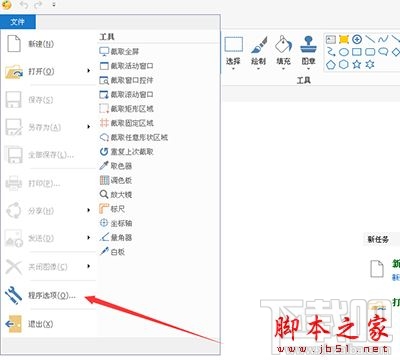400x360 pixels.
Task: Select the hexagon shape
Action: pyautogui.click(x=344, y=64)
